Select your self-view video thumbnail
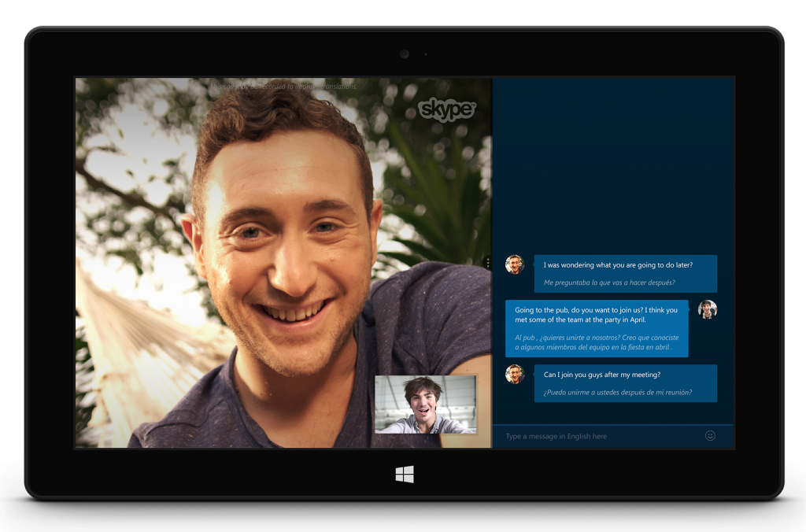 click(425, 403)
